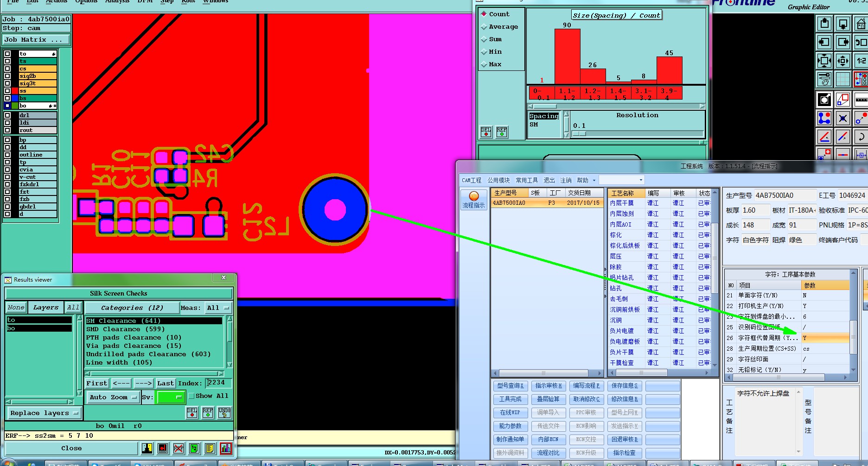Select the Min radio option
Image resolution: width=868 pixels, height=466 pixels.
pyautogui.click(x=484, y=52)
